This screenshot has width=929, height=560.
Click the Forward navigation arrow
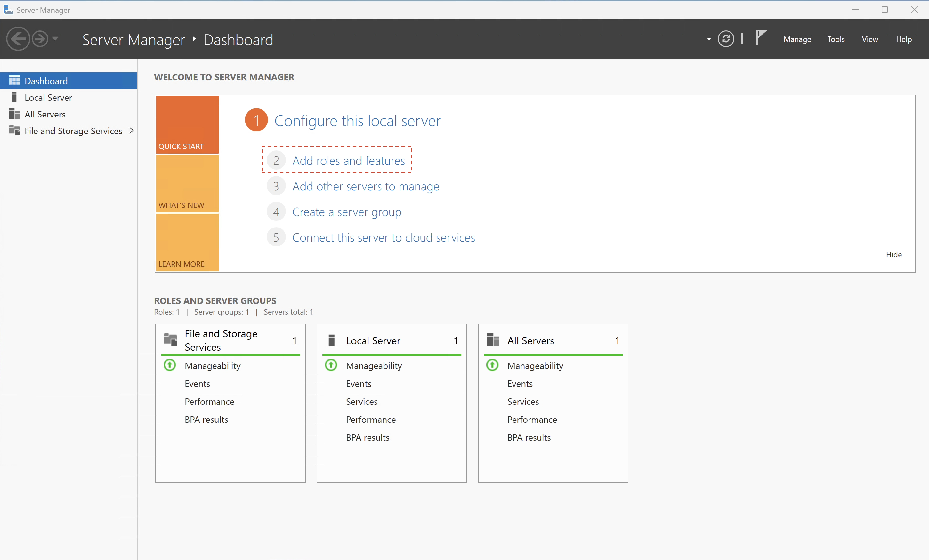40,39
